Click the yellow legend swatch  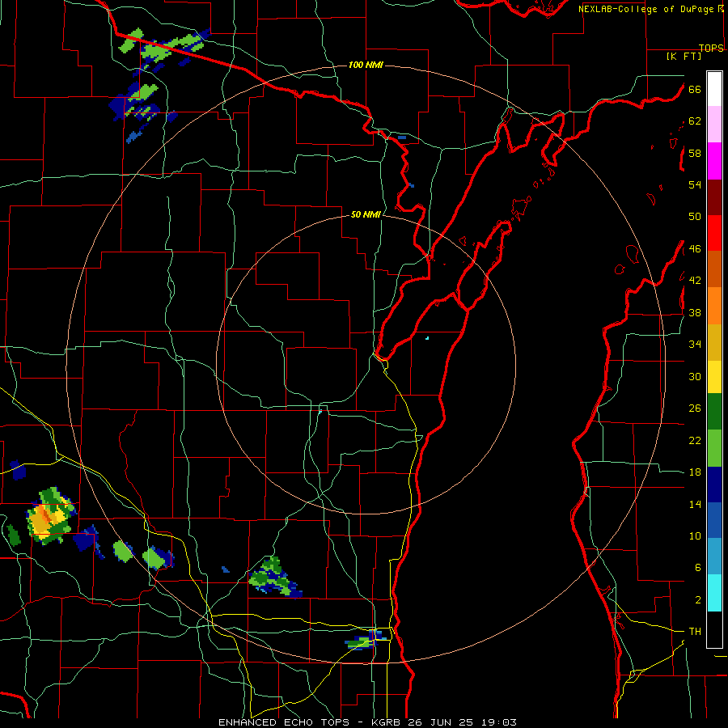coord(714,377)
